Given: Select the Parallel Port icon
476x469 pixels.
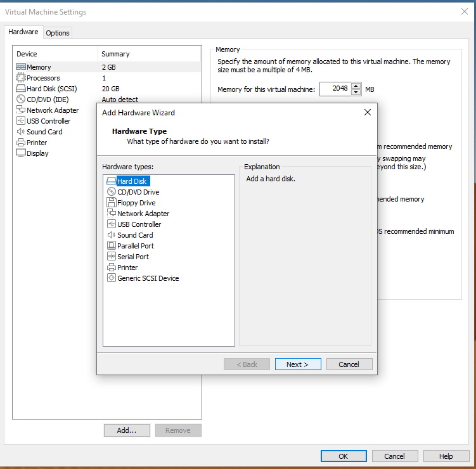Looking at the screenshot, I should click(112, 245).
